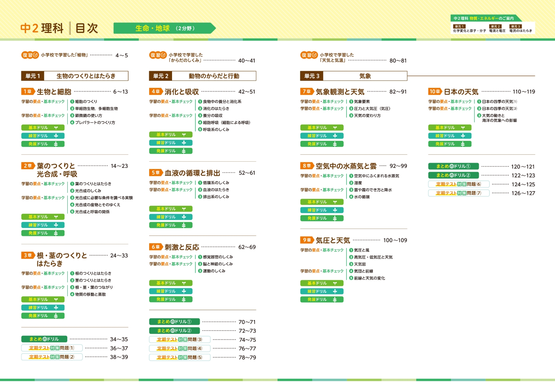Viewport: 555px width, 392px height.
Task: Click the 3章 badge next to 根・茎のつくりとはたらき
Action: point(28,255)
